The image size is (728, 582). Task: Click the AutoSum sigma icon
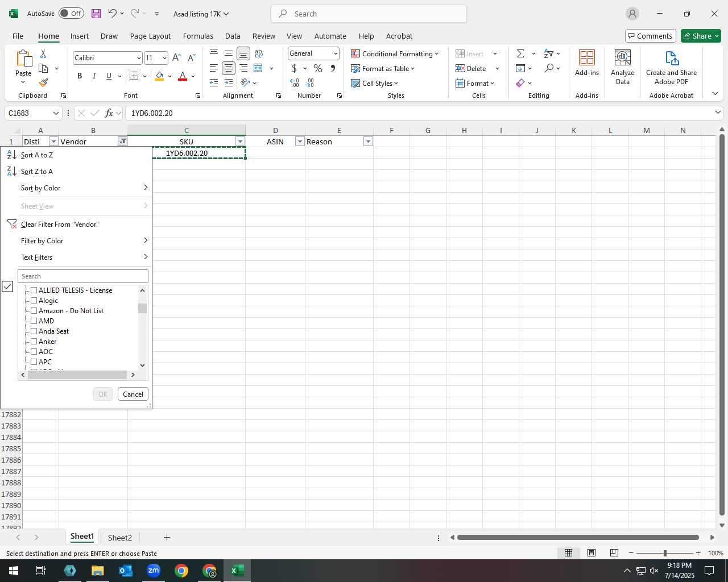(x=520, y=53)
